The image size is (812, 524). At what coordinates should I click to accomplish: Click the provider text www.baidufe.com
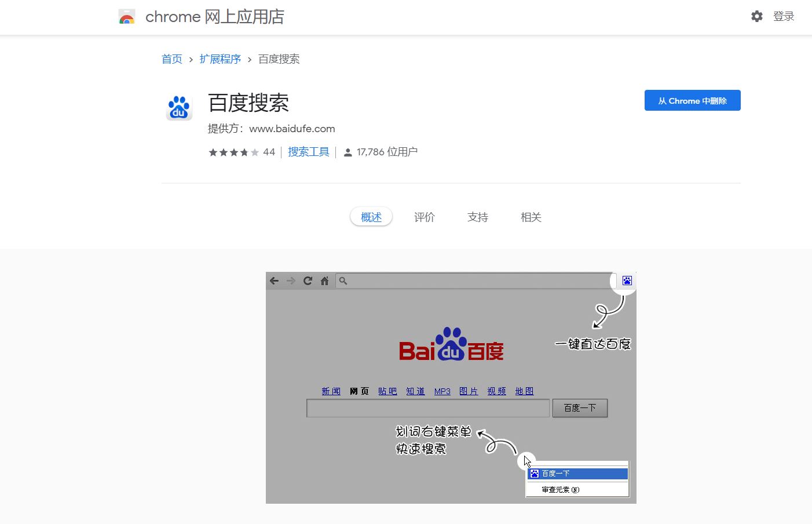point(292,129)
